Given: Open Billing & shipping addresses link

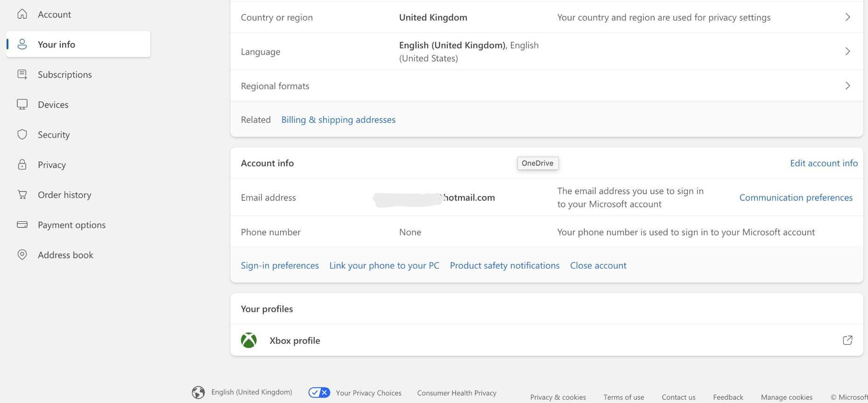Looking at the screenshot, I should pyautogui.click(x=338, y=120).
